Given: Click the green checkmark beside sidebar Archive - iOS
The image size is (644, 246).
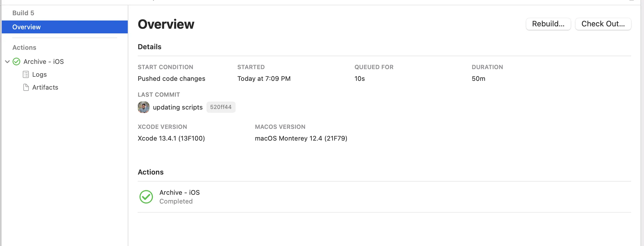Looking at the screenshot, I should 17,61.
